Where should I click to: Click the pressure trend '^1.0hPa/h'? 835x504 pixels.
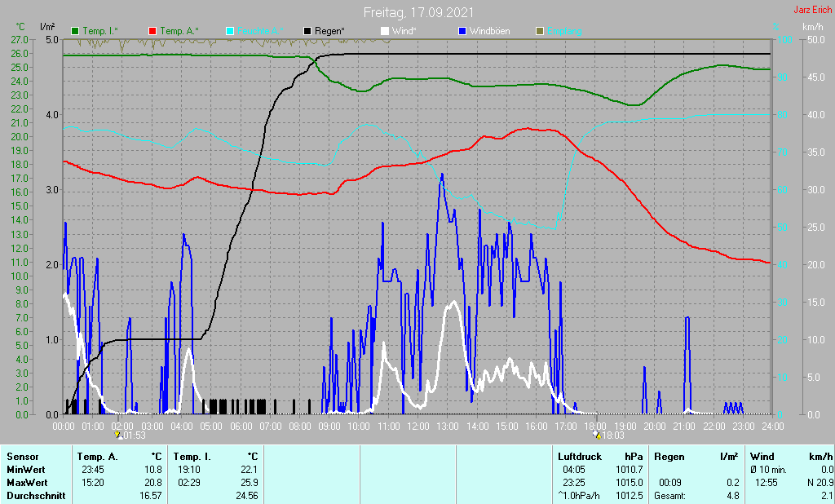pos(579,496)
